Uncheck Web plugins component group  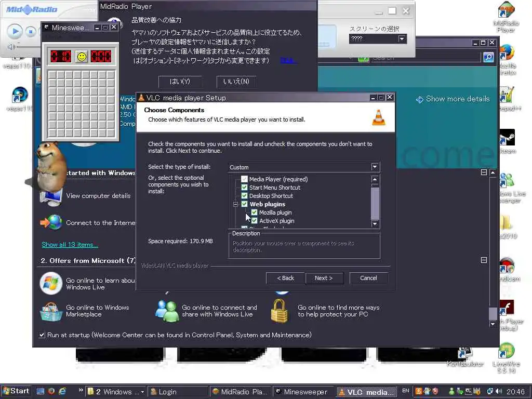tap(244, 204)
